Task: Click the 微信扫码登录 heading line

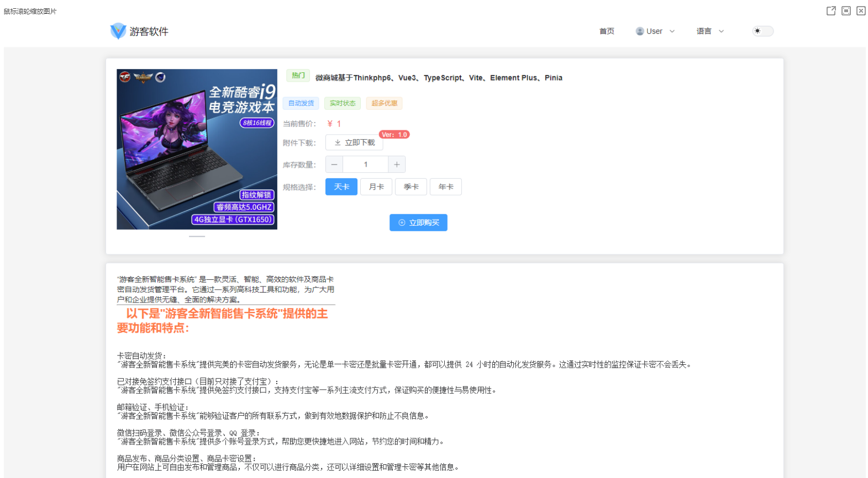Action: click(x=188, y=433)
